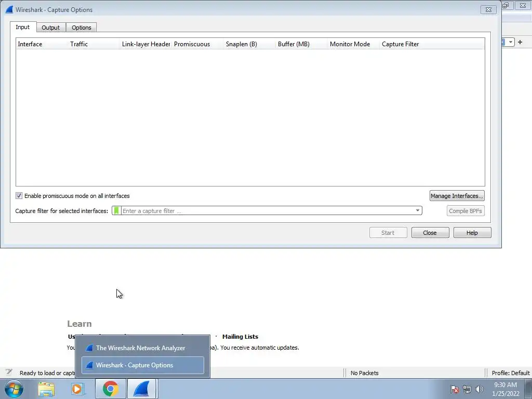This screenshot has height=399, width=532.
Task: Close the Capture Options dialog window
Action: pyautogui.click(x=488, y=9)
